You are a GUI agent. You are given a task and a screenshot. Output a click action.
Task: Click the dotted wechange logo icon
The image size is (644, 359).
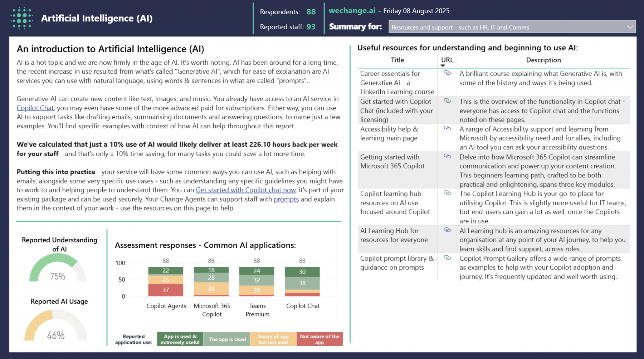[x=22, y=18]
